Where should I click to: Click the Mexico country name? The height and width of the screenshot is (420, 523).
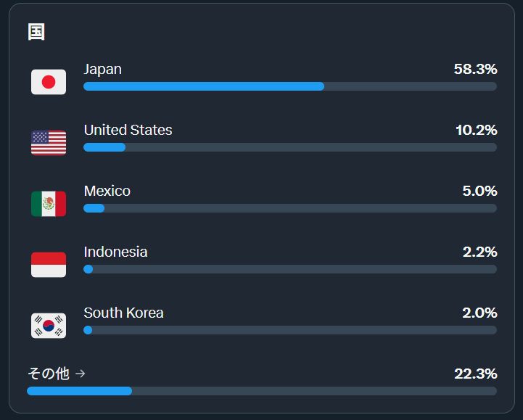pyautogui.click(x=107, y=192)
